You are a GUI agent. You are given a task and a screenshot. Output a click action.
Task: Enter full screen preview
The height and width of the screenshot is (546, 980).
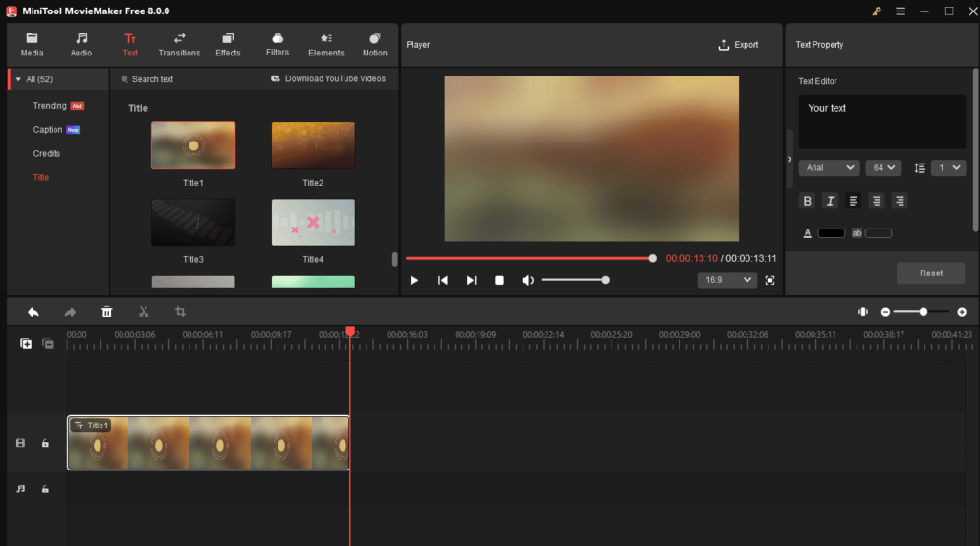click(x=770, y=280)
